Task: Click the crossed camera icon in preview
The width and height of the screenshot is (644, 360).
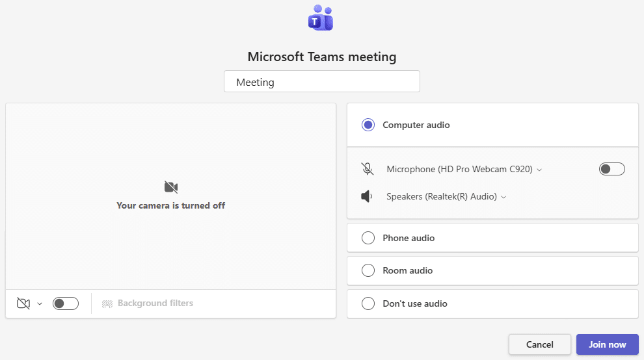Action: click(171, 187)
